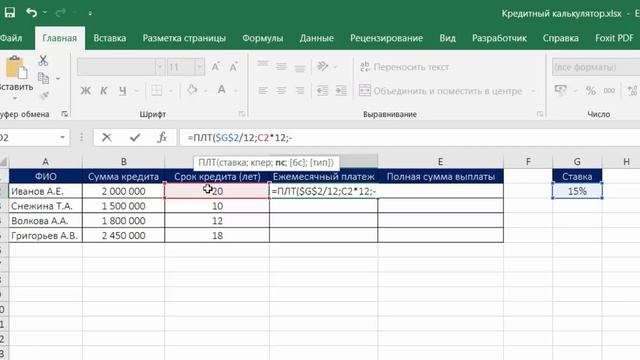Click the Redo arrow icon
640x360 pixels.
click(x=61, y=13)
